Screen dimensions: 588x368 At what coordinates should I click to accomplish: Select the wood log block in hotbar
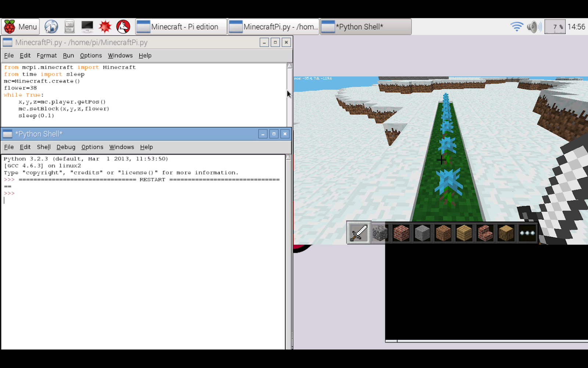506,233
